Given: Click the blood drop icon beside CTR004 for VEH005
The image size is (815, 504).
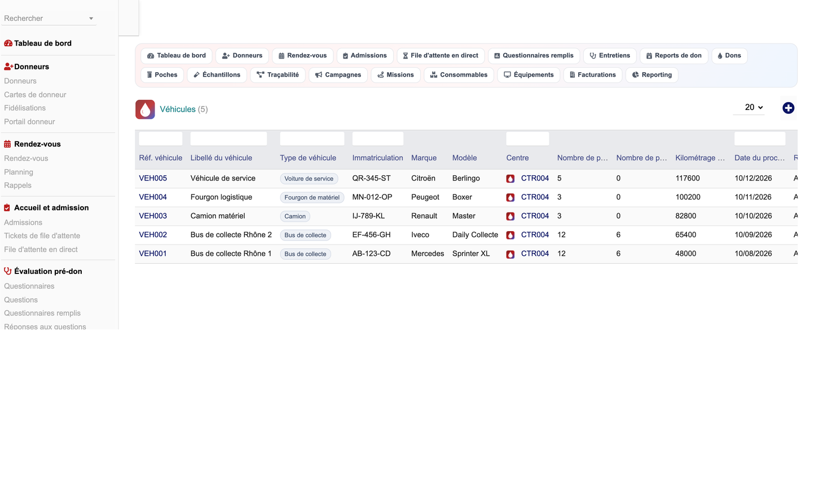Looking at the screenshot, I should [510, 179].
